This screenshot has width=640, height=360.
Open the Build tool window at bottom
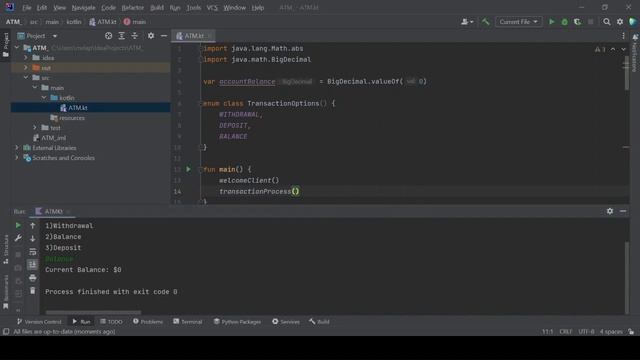(x=319, y=322)
